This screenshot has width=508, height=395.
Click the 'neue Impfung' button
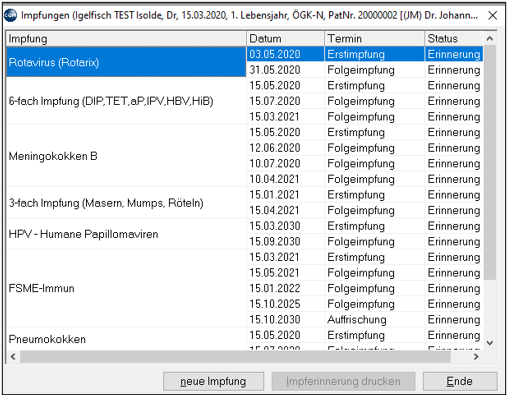point(213,381)
